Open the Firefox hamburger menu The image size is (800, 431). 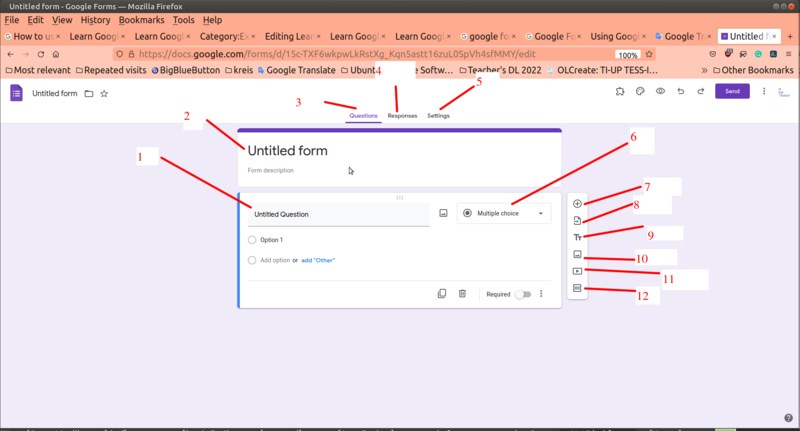click(x=788, y=54)
